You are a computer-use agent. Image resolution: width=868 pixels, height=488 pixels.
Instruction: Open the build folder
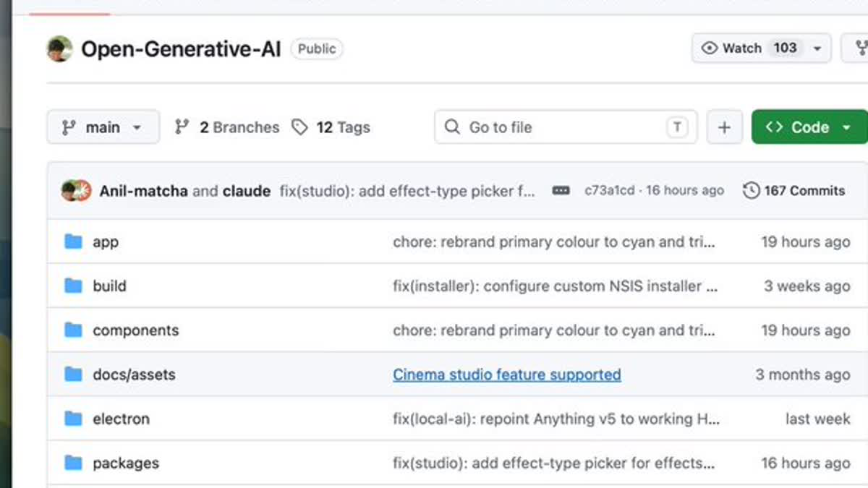pyautogui.click(x=109, y=286)
